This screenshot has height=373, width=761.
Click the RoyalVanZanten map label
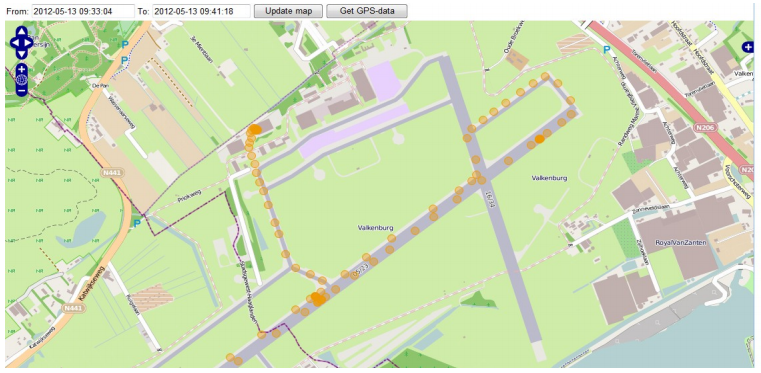(680, 242)
